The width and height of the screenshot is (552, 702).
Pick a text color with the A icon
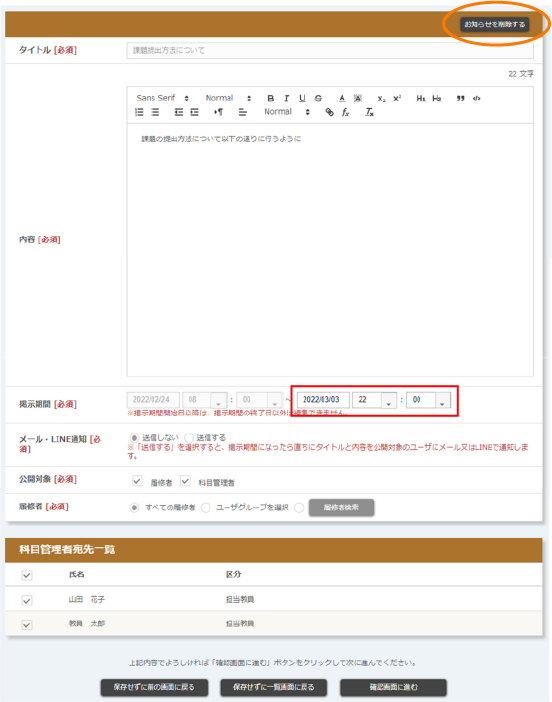click(x=342, y=98)
